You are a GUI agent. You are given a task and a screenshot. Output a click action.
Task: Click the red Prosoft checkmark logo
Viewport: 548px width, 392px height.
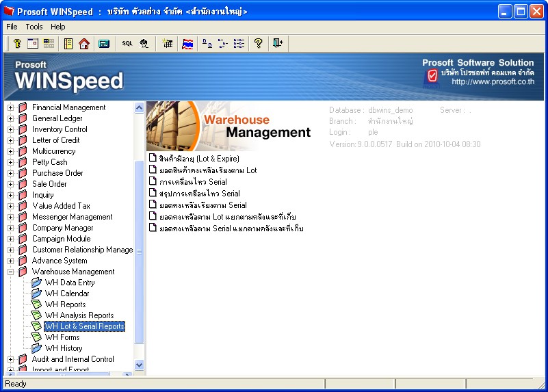tap(432, 76)
